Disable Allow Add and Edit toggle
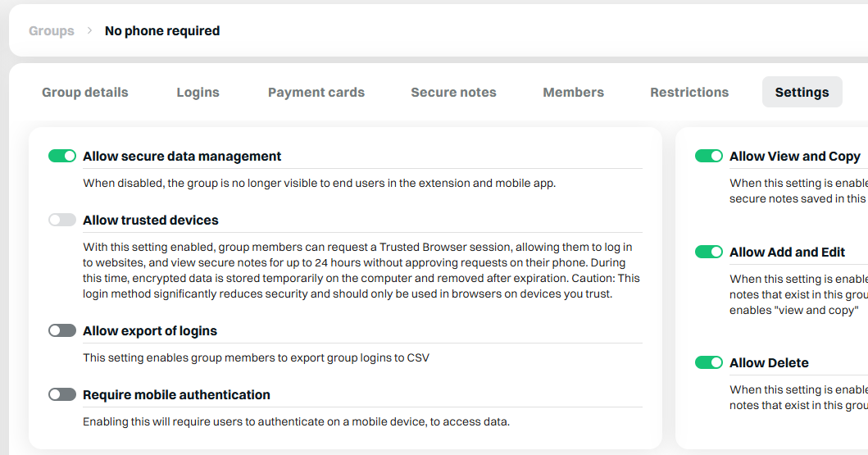868x455 pixels. (708, 252)
